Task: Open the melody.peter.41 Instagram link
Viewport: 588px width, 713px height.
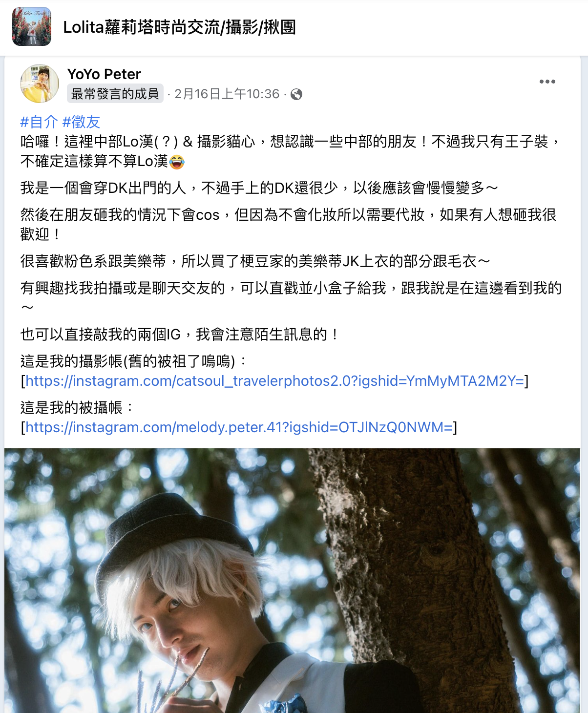Action: (x=239, y=427)
